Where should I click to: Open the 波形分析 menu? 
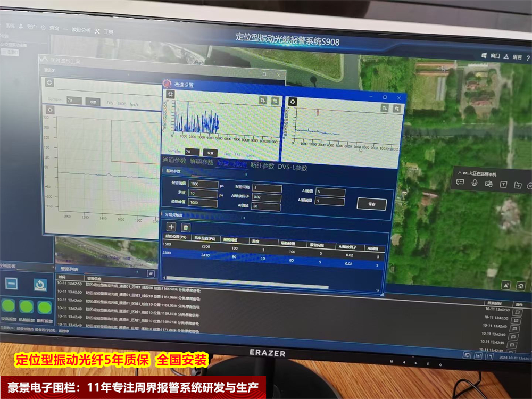tap(80, 29)
